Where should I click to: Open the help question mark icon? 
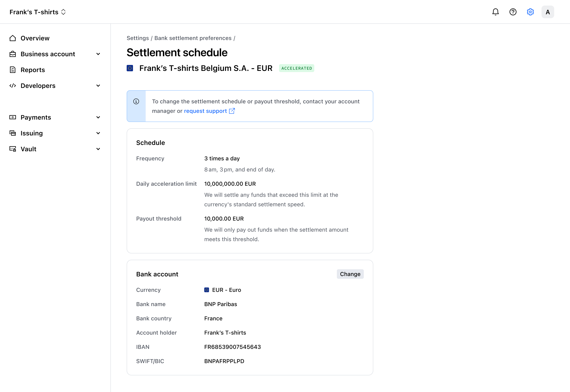click(x=513, y=12)
